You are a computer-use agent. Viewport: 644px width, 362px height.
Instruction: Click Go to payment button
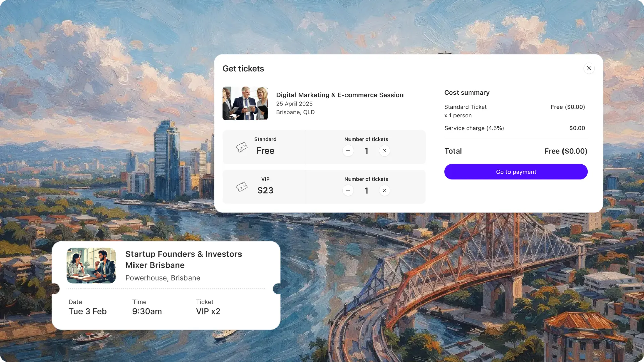[516, 172]
